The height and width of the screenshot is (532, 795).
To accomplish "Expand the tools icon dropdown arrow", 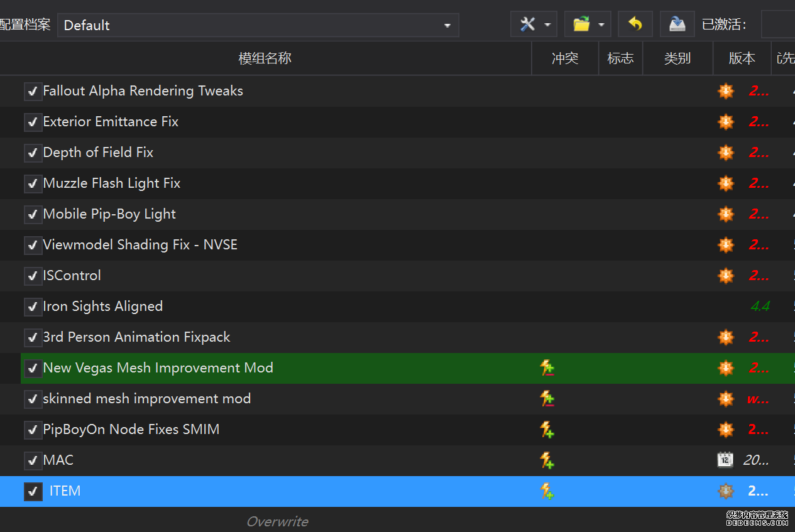I will coord(547,25).
